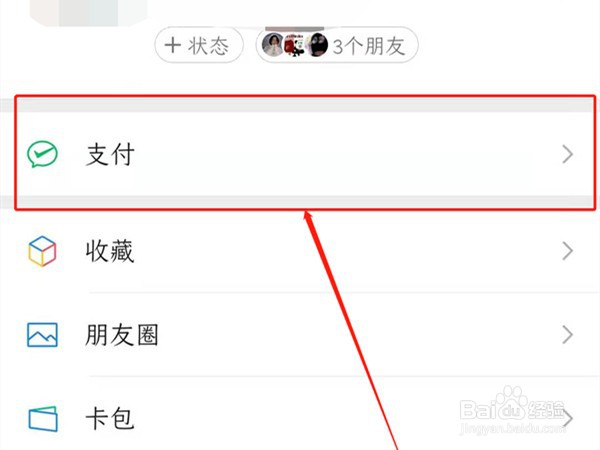Viewport: 600px width, 450px height.
Task: Tap the blurred profile avatar at top
Action: (88, 13)
